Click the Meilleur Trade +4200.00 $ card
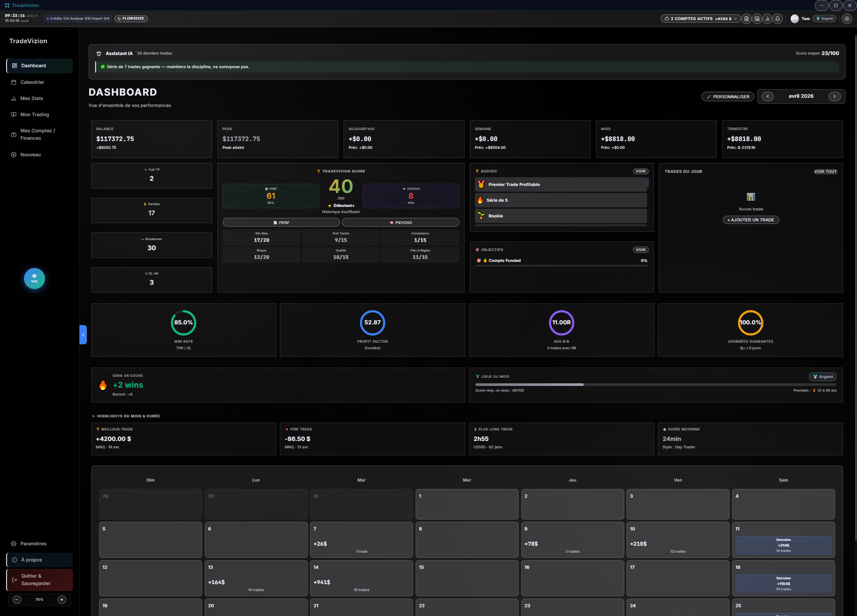 (183, 439)
